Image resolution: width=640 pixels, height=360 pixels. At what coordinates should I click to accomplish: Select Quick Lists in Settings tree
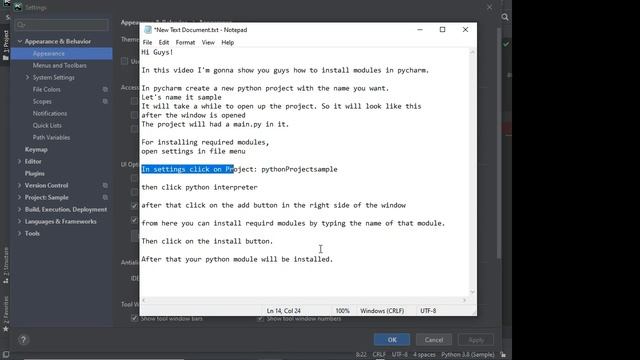[47, 125]
